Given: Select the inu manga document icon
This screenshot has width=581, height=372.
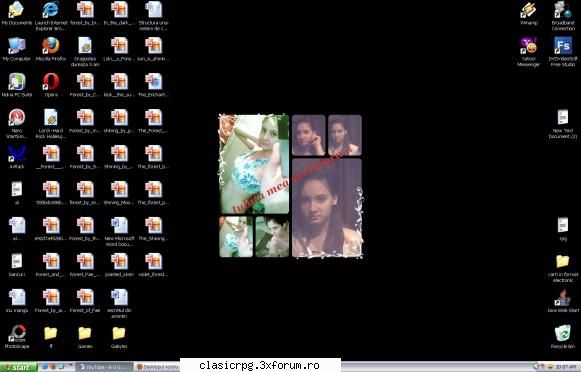Looking at the screenshot, I should [16, 301].
